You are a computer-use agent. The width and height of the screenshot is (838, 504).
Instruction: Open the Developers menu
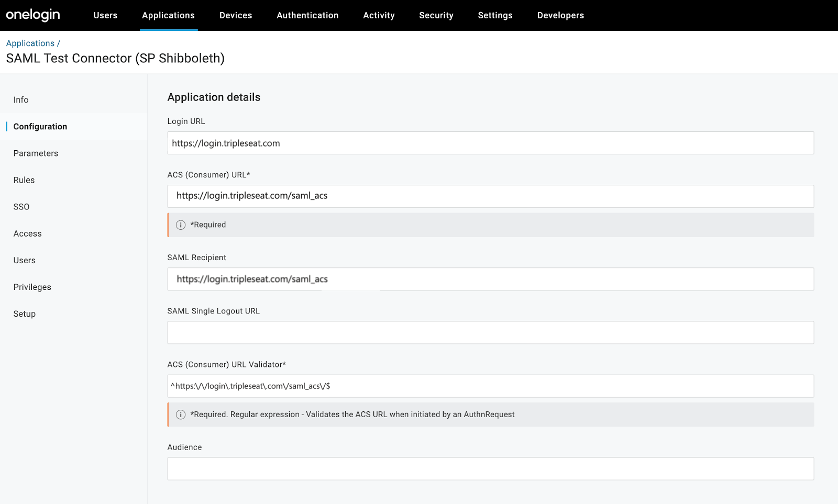pyautogui.click(x=560, y=15)
